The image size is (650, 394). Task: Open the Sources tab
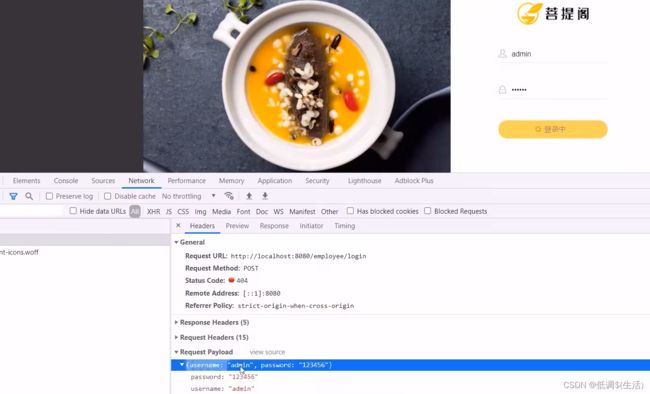tap(103, 181)
